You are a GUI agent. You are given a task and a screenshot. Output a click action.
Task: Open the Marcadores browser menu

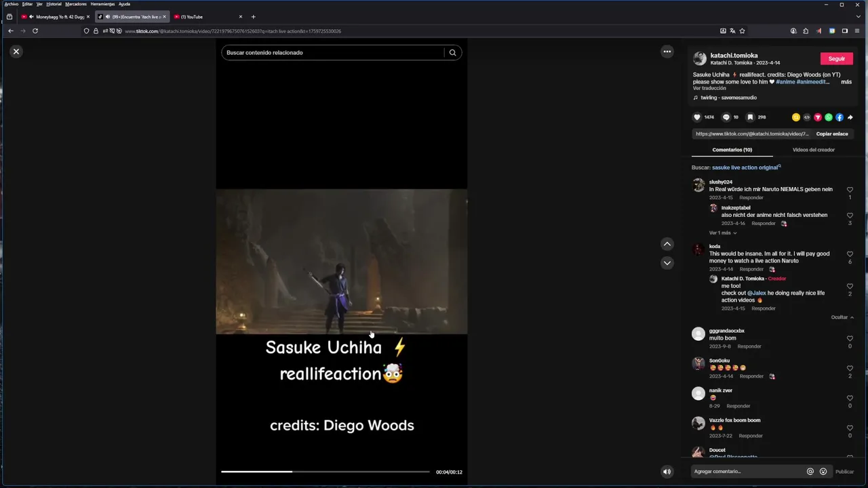(x=76, y=4)
